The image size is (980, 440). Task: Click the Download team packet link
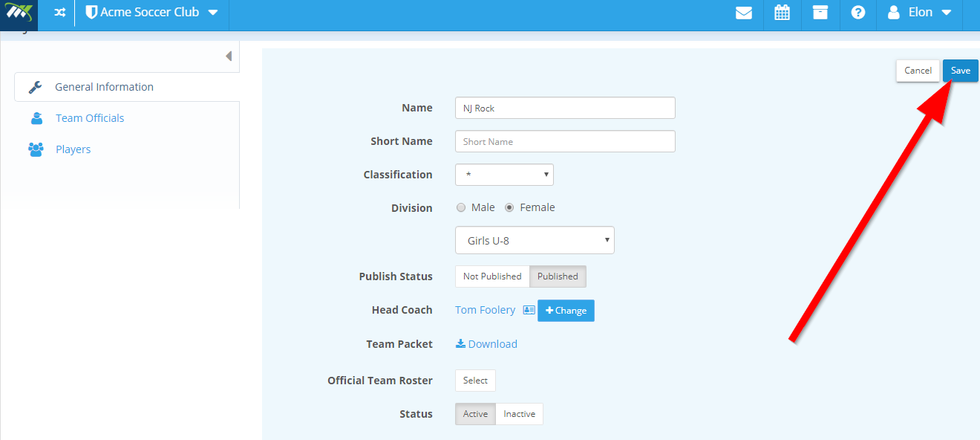click(x=492, y=344)
